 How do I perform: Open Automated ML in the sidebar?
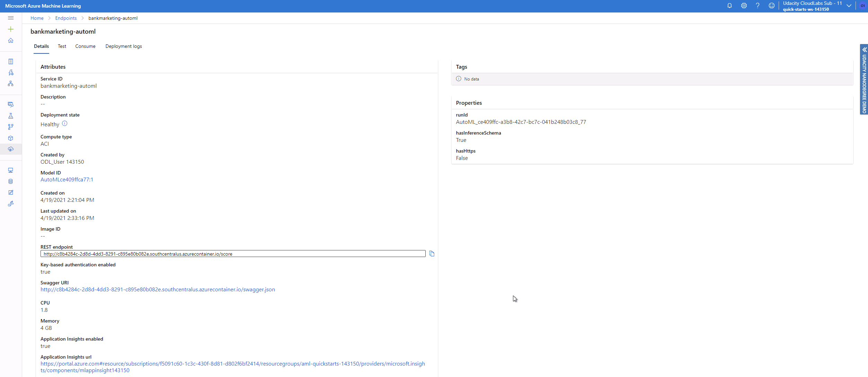coord(11,72)
